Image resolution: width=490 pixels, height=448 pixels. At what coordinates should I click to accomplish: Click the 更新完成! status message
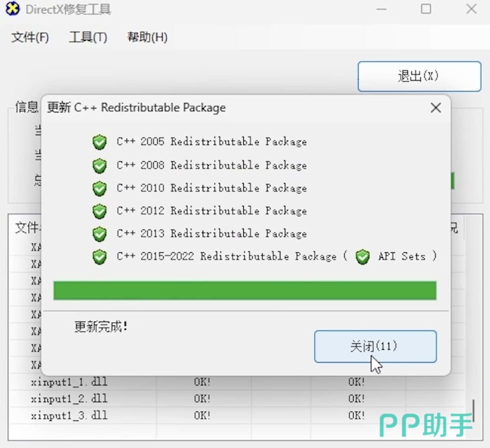[x=101, y=327]
